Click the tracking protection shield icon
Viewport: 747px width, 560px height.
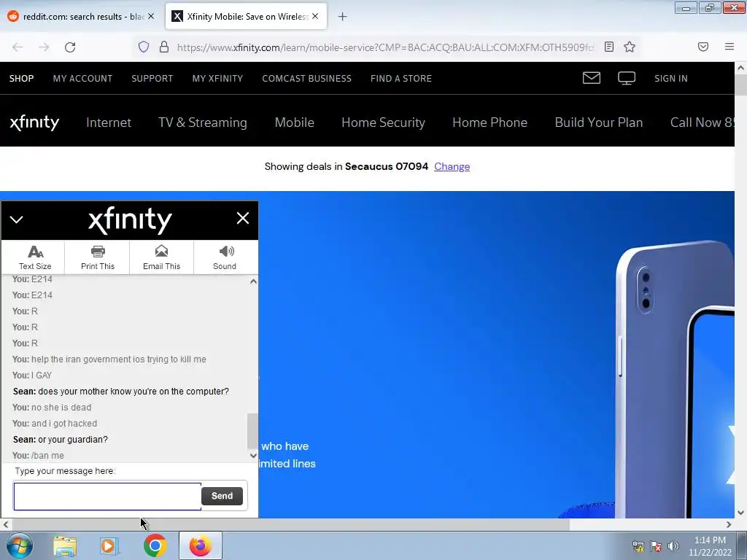(x=144, y=47)
